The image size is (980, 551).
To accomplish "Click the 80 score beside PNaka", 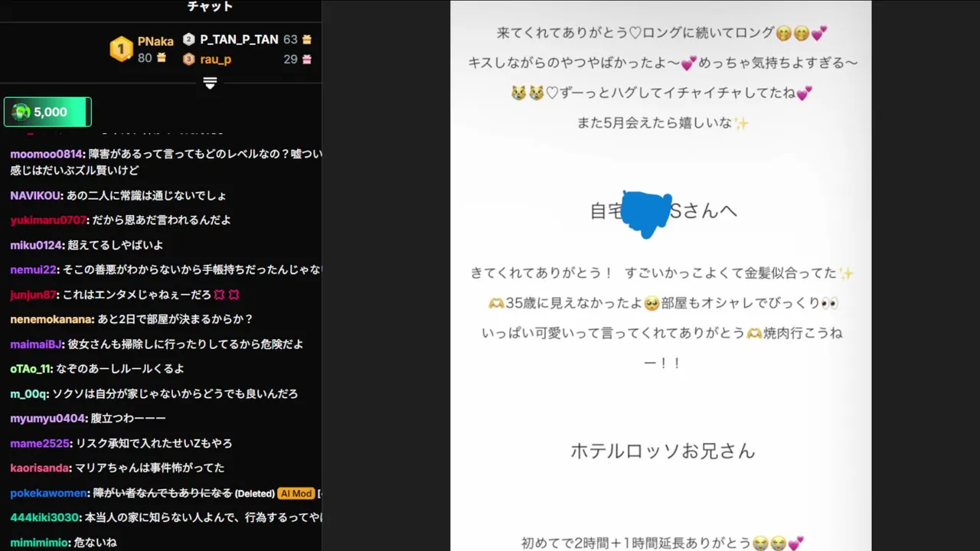I will [x=145, y=58].
